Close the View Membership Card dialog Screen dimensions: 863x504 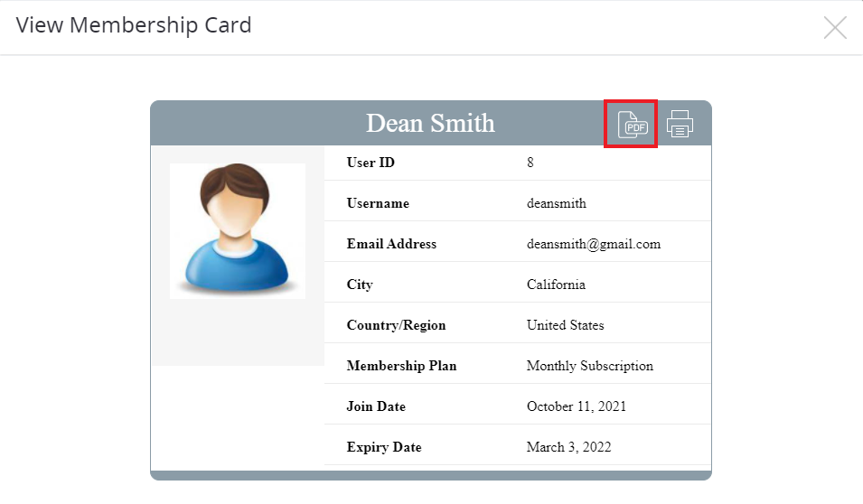point(835,27)
